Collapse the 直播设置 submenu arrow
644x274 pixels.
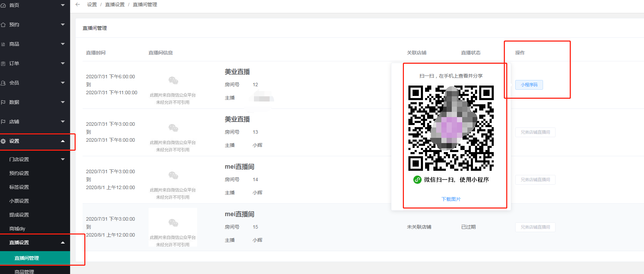pos(63,242)
